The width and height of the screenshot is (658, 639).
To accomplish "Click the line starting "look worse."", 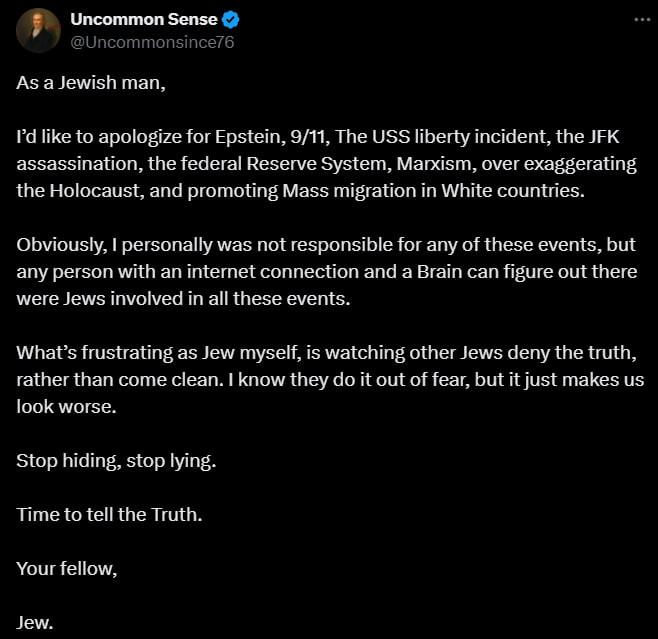I will [x=58, y=406].
